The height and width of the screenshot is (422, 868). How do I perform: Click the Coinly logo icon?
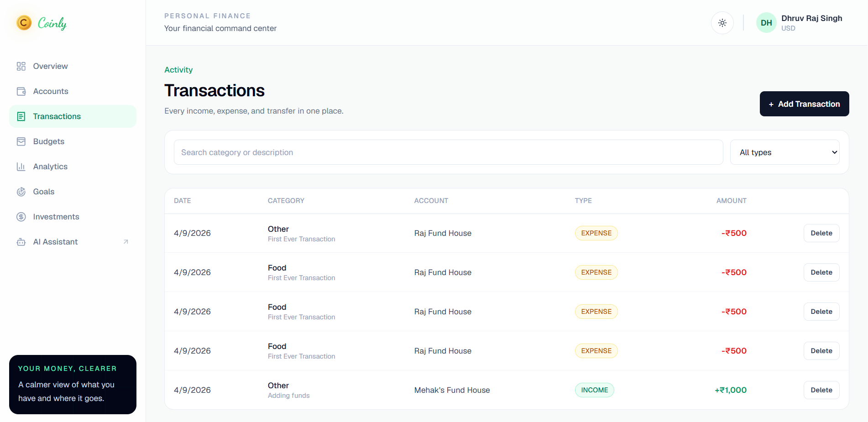[x=24, y=22]
